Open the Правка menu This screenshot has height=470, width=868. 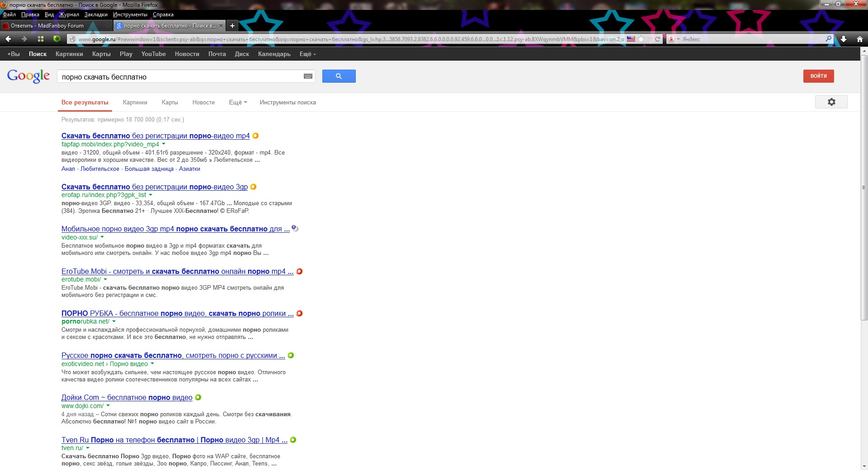pos(30,14)
